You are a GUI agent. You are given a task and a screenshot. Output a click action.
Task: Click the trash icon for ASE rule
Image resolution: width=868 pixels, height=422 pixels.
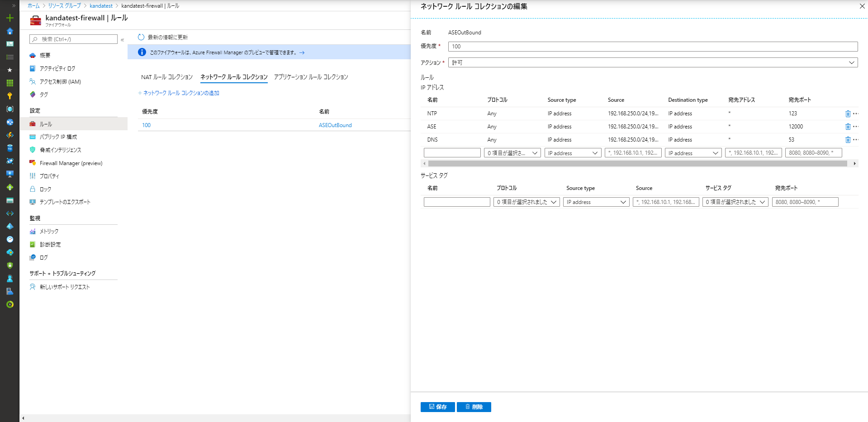coord(848,127)
